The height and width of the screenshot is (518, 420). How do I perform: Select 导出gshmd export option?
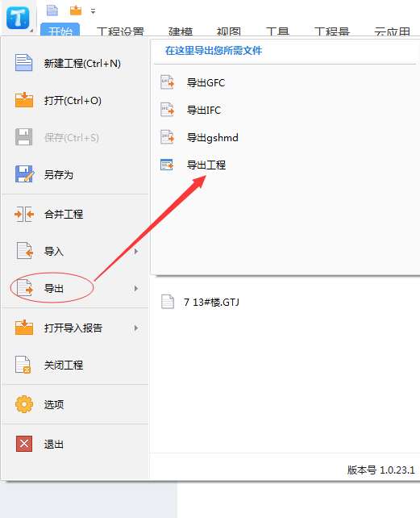(213, 137)
